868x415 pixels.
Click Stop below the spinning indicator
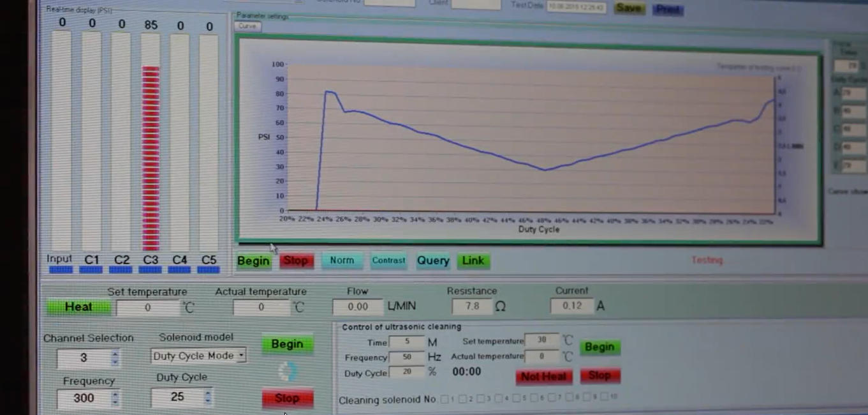click(x=287, y=398)
